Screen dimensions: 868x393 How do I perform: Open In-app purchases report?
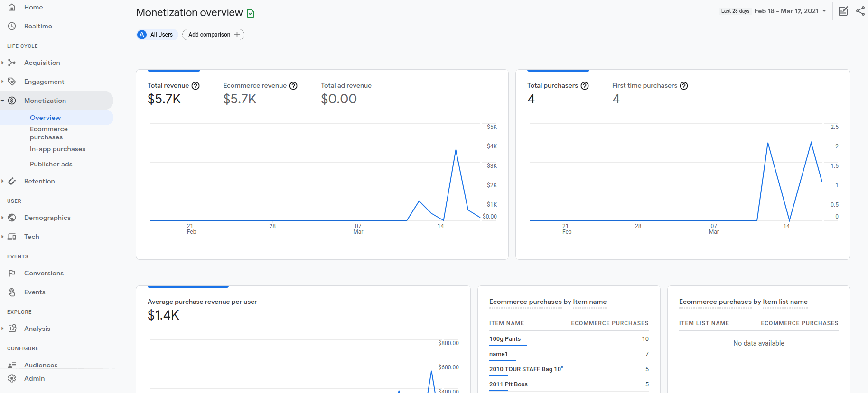(57, 149)
